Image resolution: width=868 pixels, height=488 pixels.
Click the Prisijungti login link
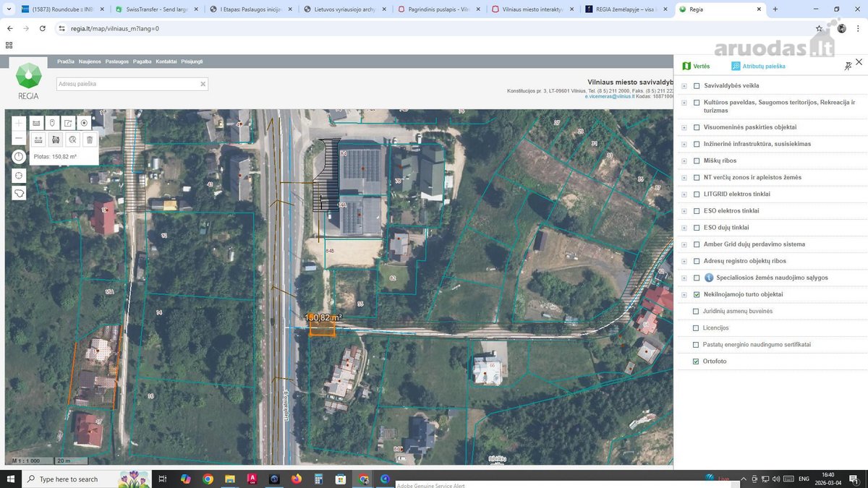click(x=192, y=61)
